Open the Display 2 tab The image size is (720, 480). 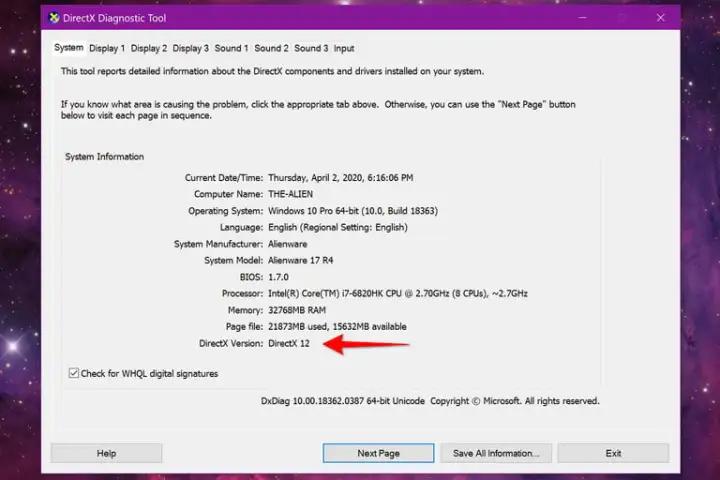point(149,48)
